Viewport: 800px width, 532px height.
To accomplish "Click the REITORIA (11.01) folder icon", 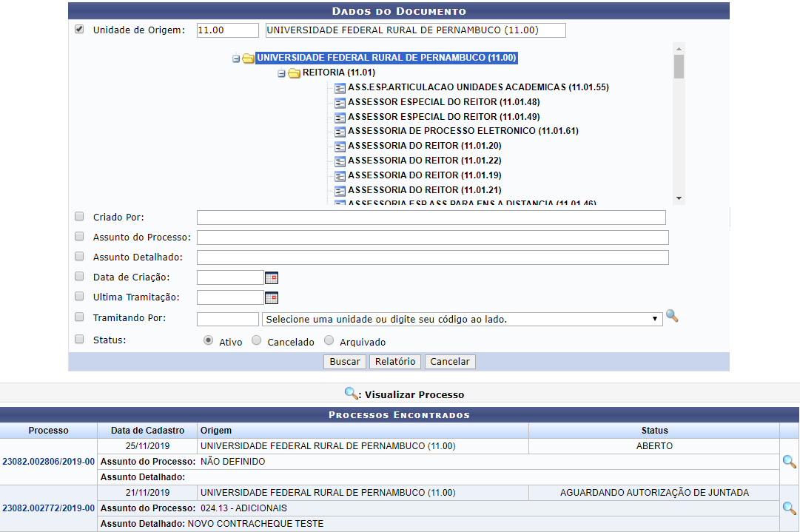I will pos(294,73).
